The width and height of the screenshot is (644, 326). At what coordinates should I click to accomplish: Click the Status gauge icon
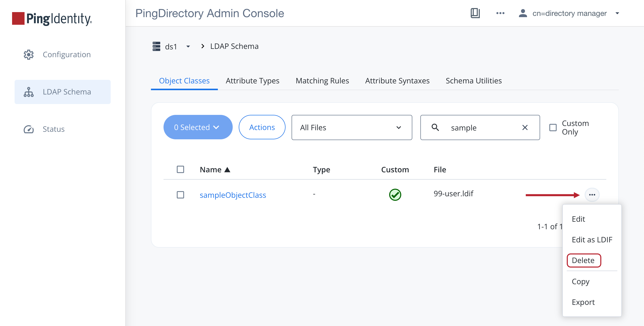pyautogui.click(x=29, y=129)
